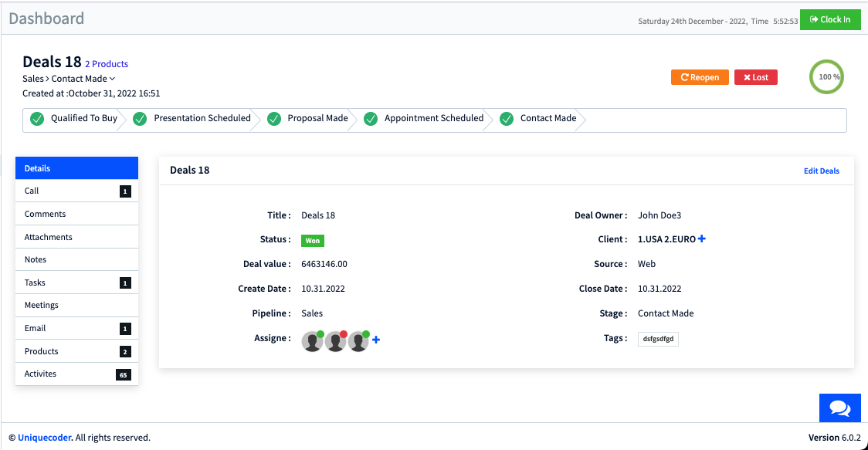Add assignee with the blue plus icon
The height and width of the screenshot is (450, 868).
[376, 340]
